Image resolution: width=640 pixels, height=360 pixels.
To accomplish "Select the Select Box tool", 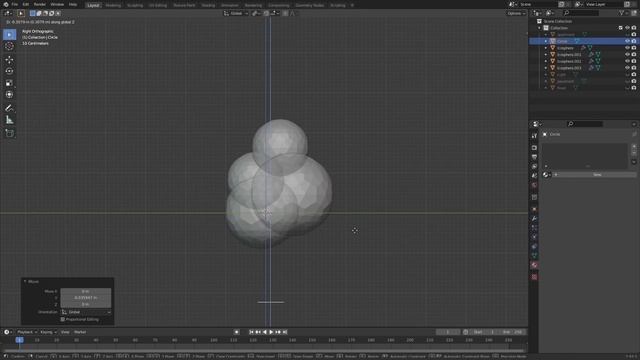I will pos(9,35).
